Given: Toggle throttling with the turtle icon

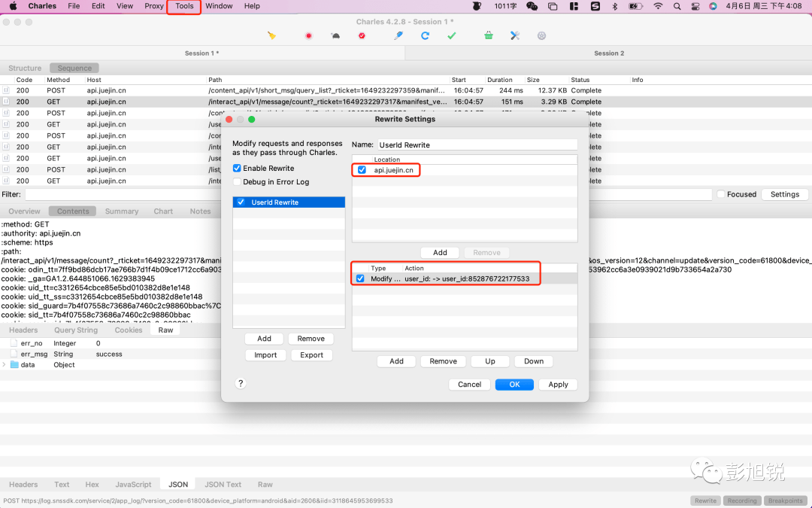Looking at the screenshot, I should (335, 36).
